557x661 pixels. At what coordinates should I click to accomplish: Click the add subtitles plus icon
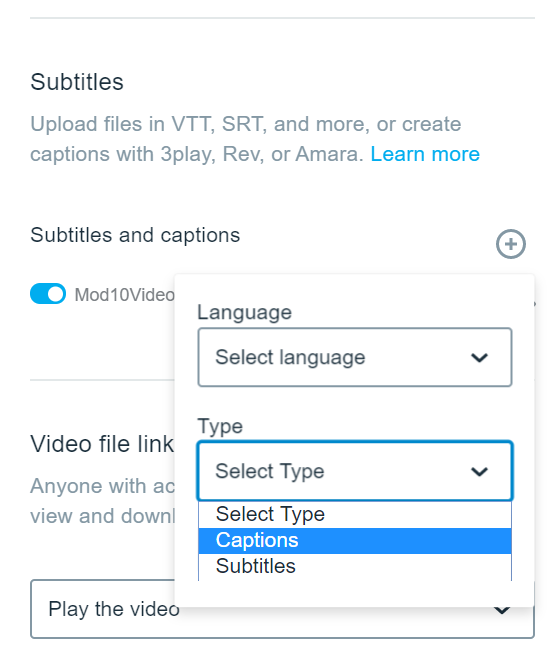(x=510, y=244)
